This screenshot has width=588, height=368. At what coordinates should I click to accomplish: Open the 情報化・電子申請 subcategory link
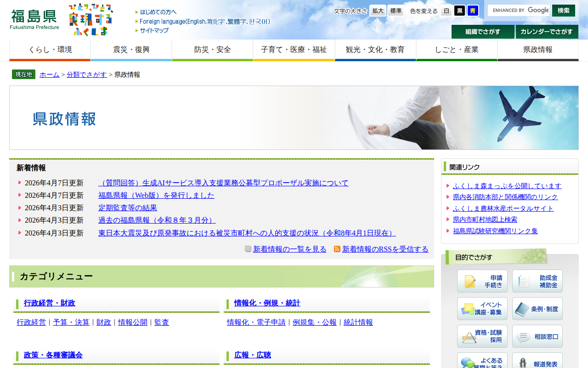pos(256,322)
